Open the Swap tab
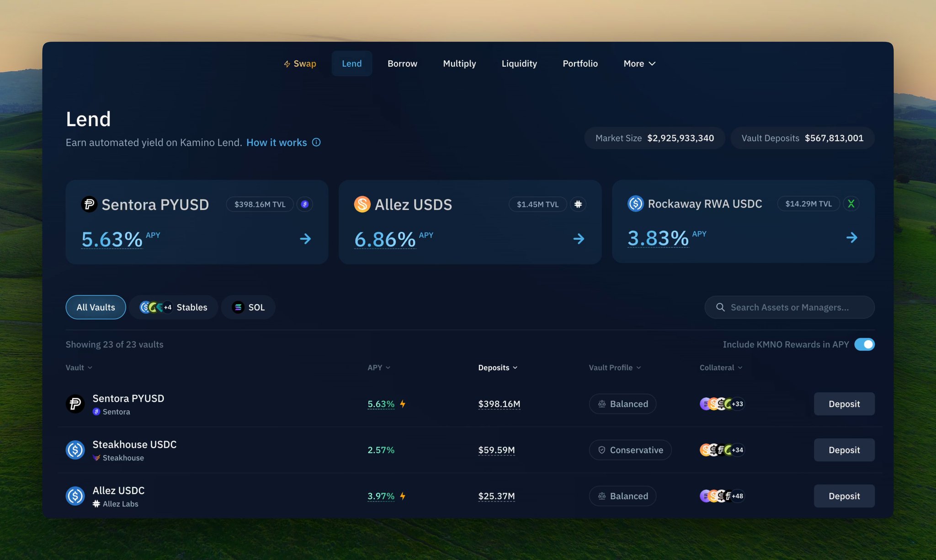Viewport: 936px width, 560px height. [x=300, y=63]
